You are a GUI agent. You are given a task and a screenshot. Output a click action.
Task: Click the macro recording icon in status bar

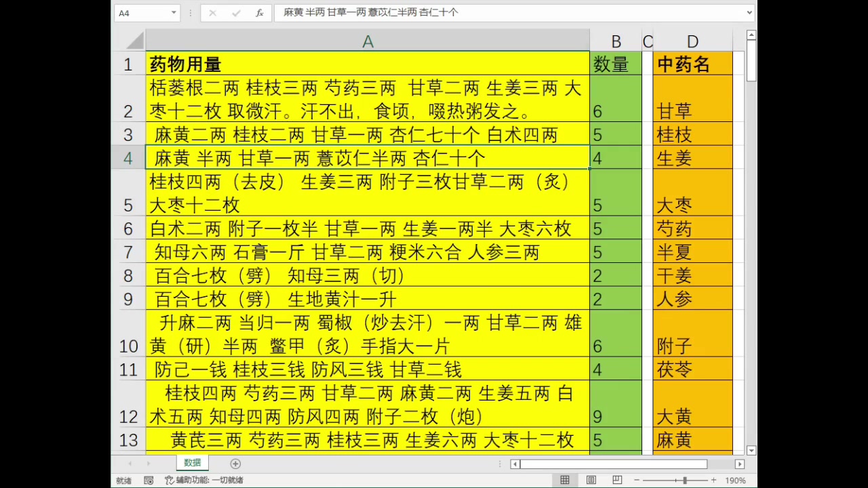149,480
